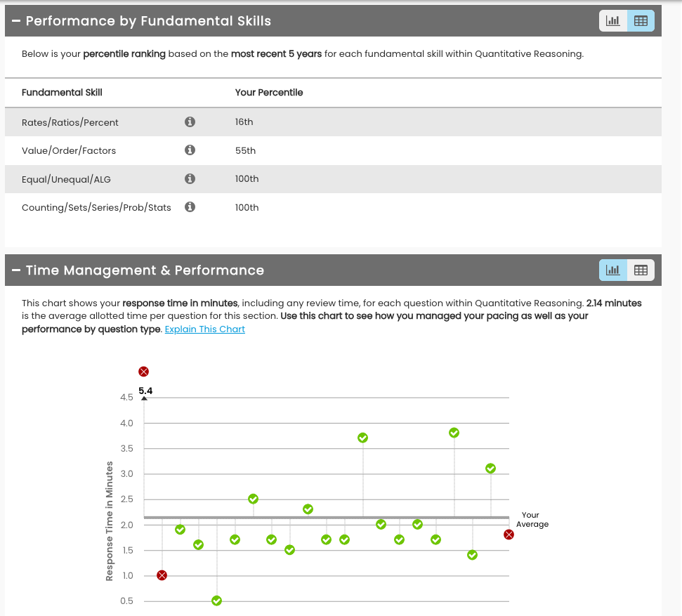682x616 pixels.
Task: Click red X marker beside Your Average label
Action: (509, 535)
